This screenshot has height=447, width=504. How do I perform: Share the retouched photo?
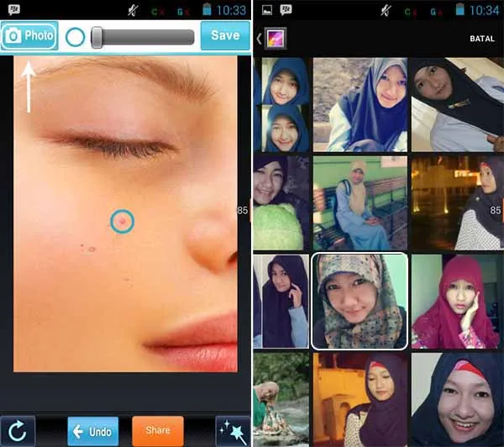158,431
